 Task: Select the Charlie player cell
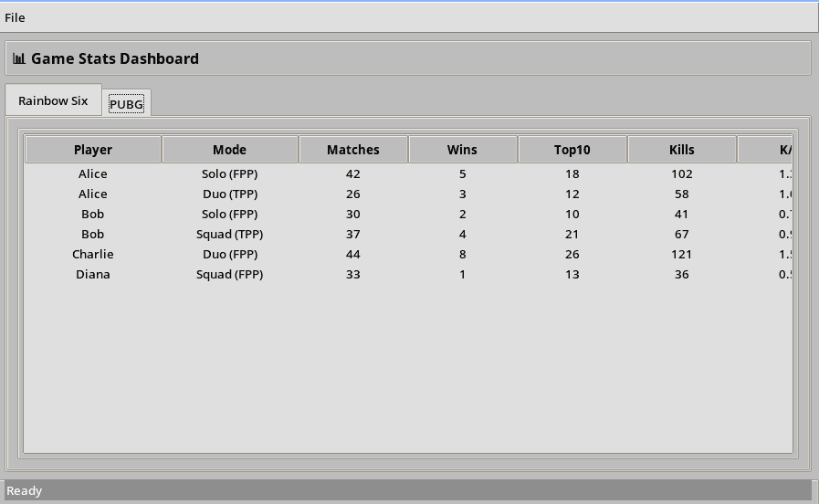click(x=93, y=255)
